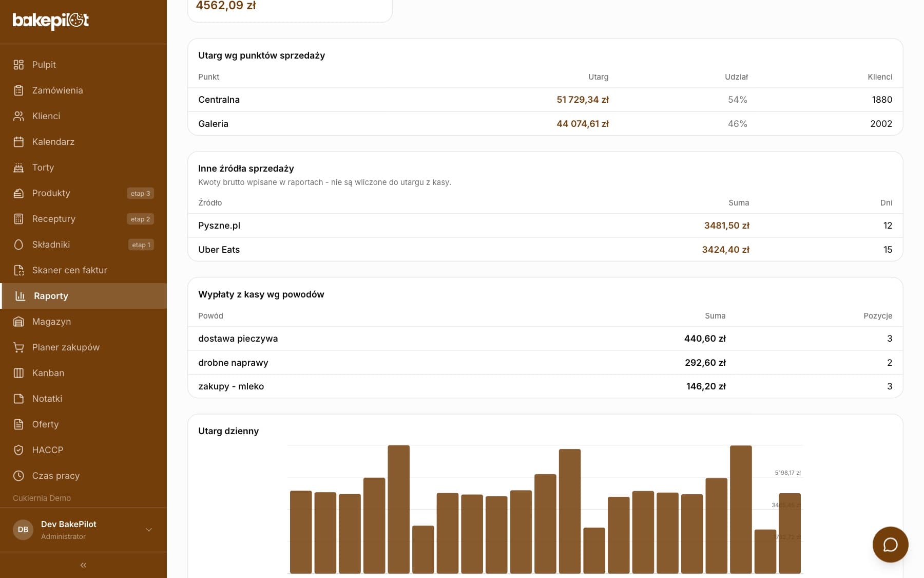The image size is (924, 578).
Task: Collapse sidebar with double chevron
Action: tap(83, 565)
